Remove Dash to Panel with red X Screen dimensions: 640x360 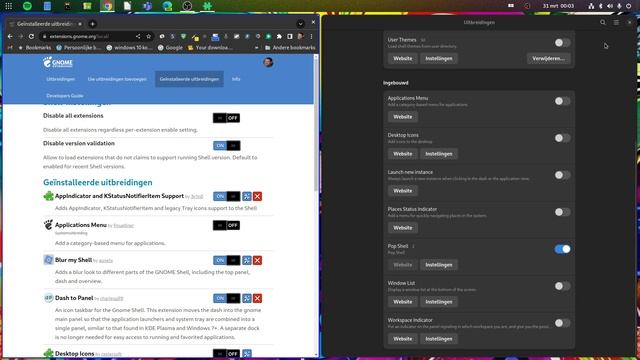coord(257,298)
